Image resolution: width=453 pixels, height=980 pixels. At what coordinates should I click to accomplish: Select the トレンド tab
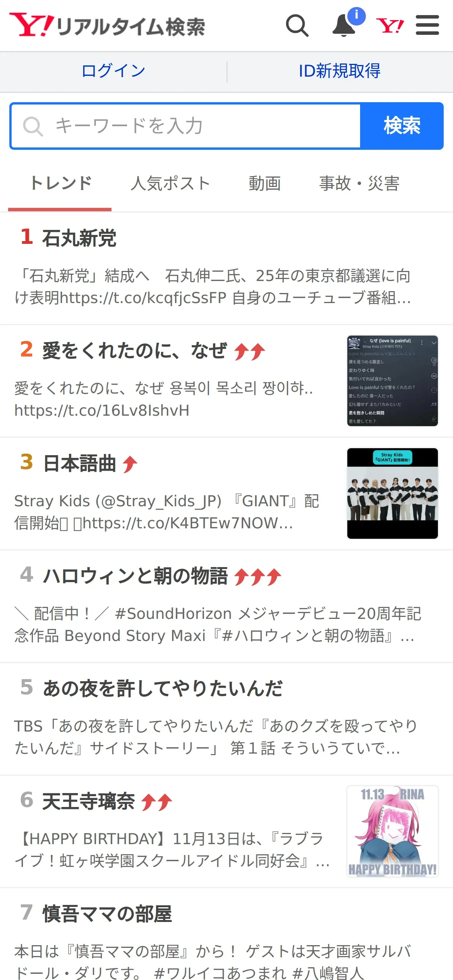click(x=60, y=183)
